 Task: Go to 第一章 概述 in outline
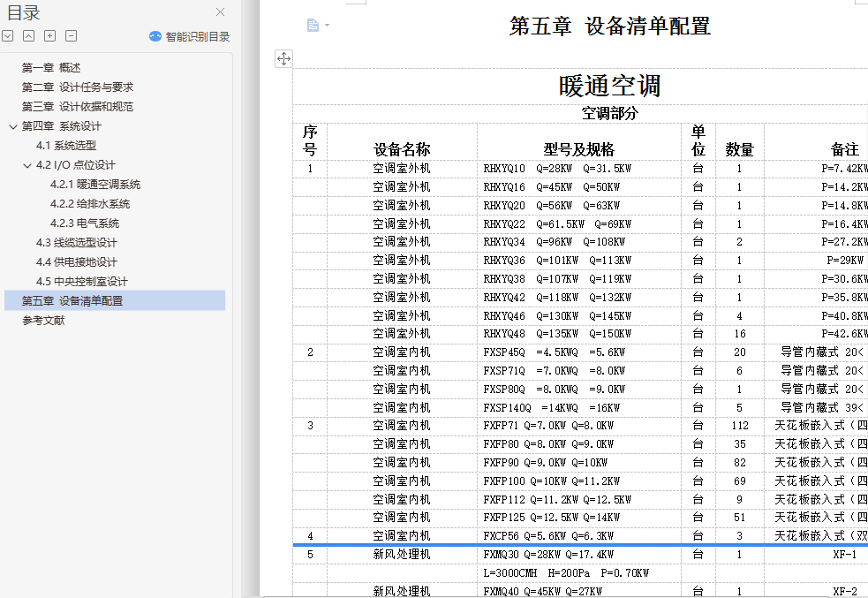[51, 67]
